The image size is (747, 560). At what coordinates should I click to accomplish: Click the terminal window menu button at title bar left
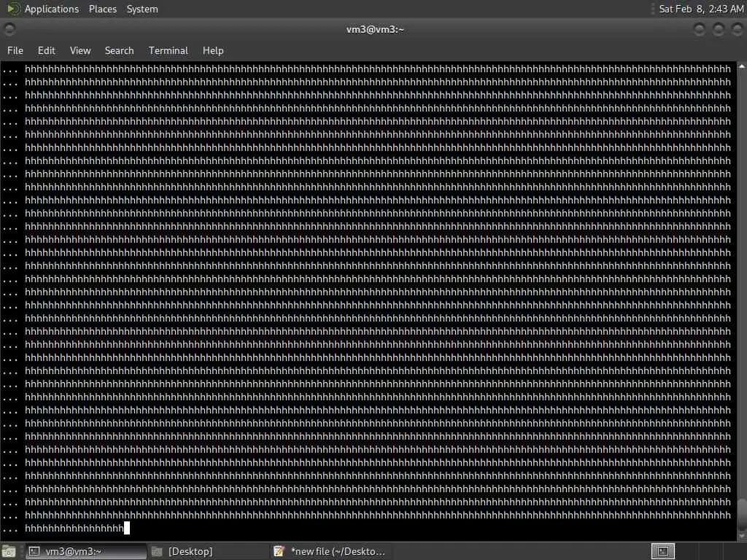pos(9,29)
